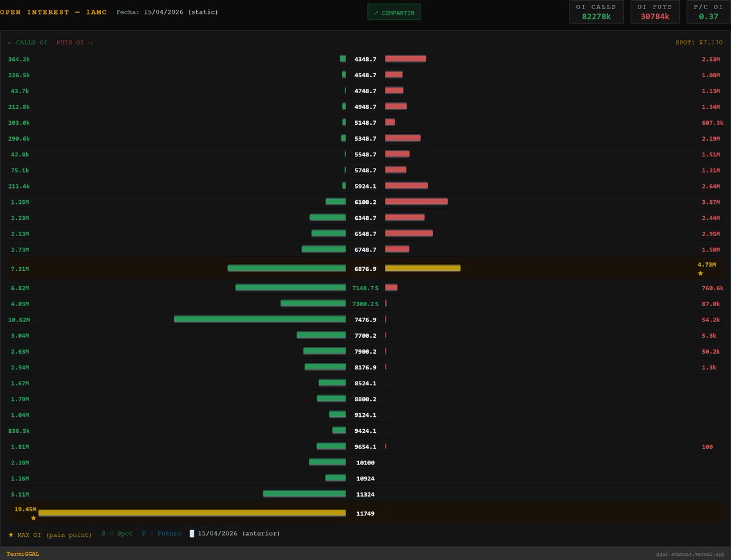The height and width of the screenshot is (560, 731).
Task: Select strike price 6876.9
Action: coord(365,268)
